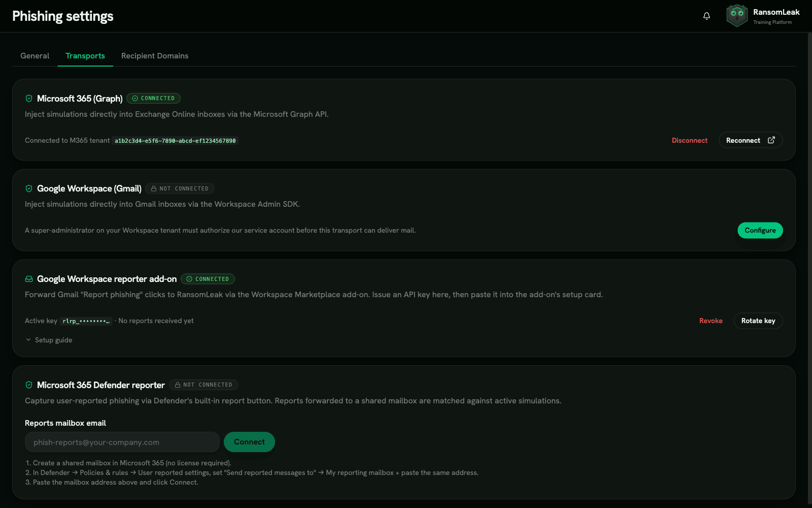Focus the Reports mailbox email field
Image resolution: width=812 pixels, height=508 pixels.
(x=122, y=442)
